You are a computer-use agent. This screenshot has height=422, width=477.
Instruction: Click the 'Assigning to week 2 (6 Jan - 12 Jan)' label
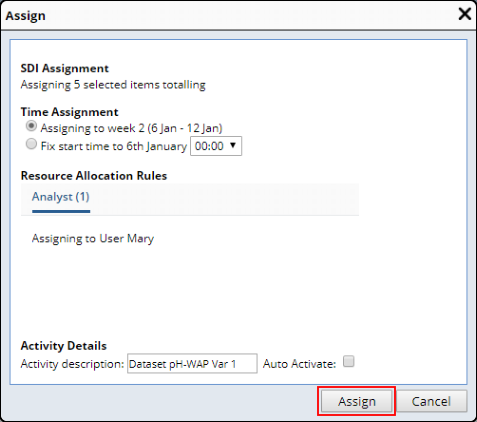pos(131,128)
